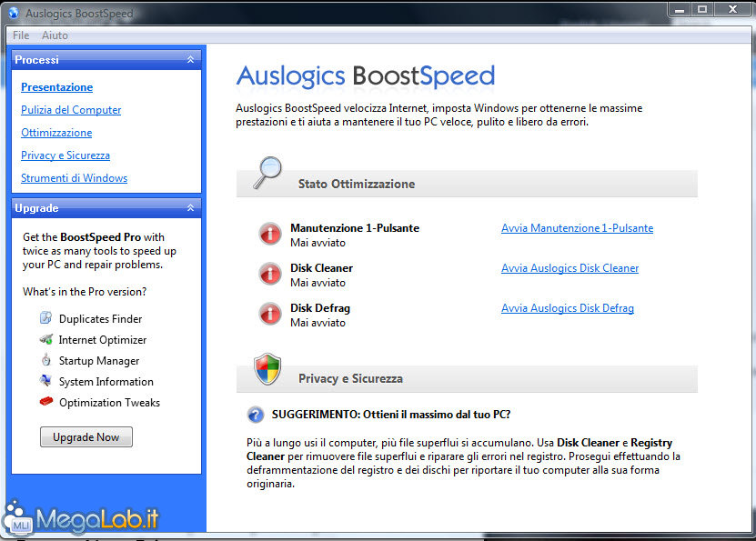Collapse the Processi panel
756x541 pixels.
pos(190,59)
